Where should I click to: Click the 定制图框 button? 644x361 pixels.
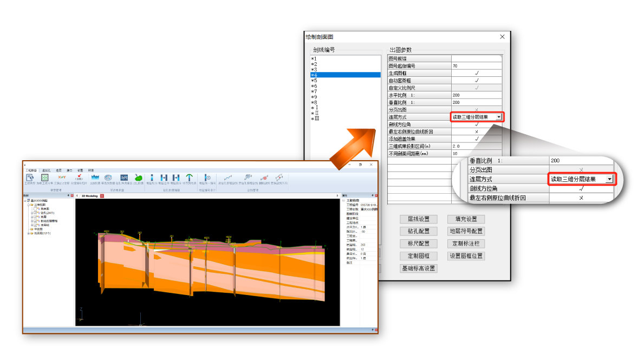(419, 256)
